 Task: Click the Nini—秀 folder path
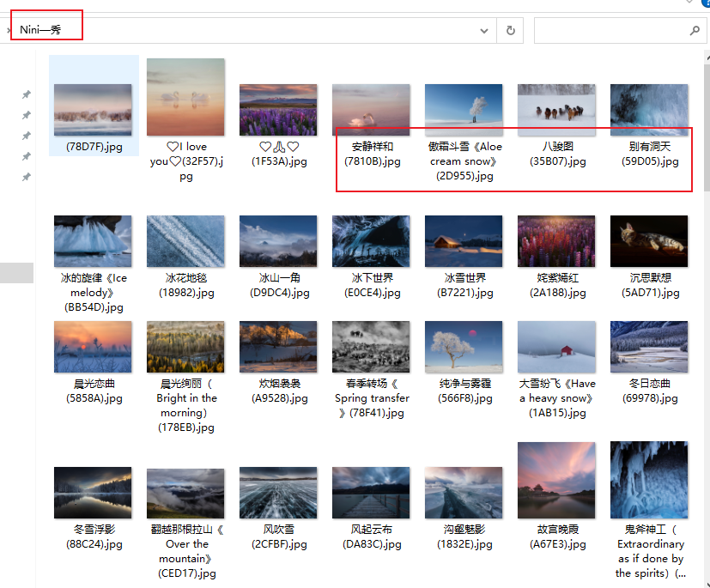[39, 30]
